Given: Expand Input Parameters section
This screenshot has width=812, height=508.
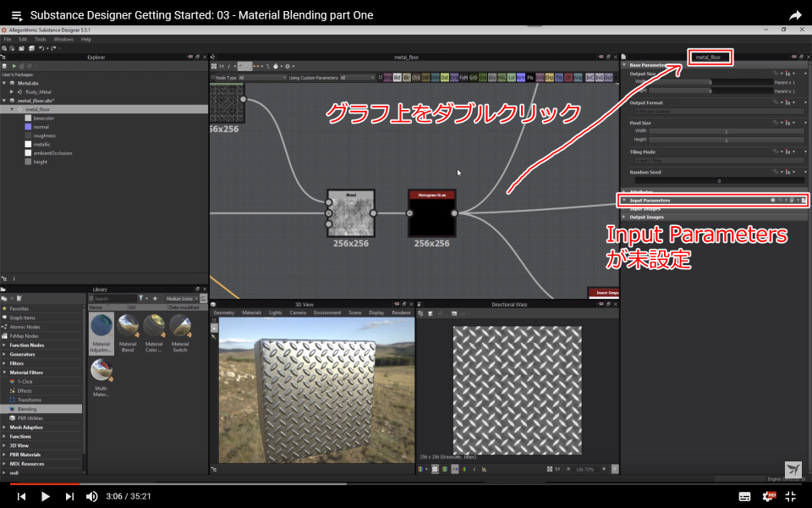Looking at the screenshot, I should coord(624,200).
